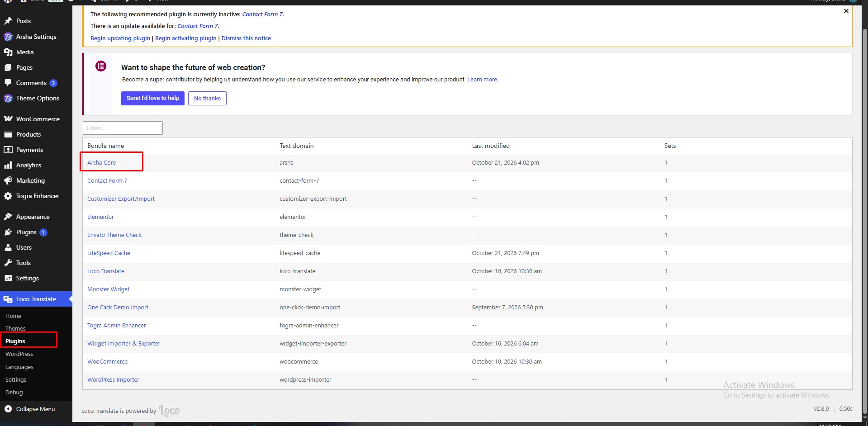Click the Last modified column header
Screen dimensions: 868x426
(491, 146)
